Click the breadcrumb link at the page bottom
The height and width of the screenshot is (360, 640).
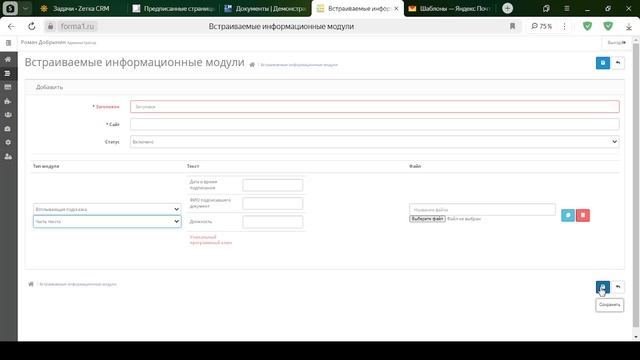78,284
